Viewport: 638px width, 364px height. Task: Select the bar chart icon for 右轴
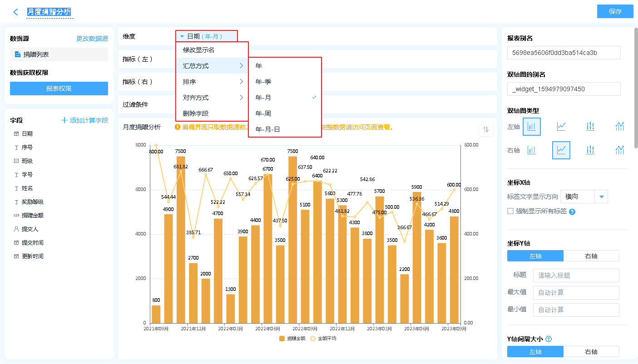(532, 150)
